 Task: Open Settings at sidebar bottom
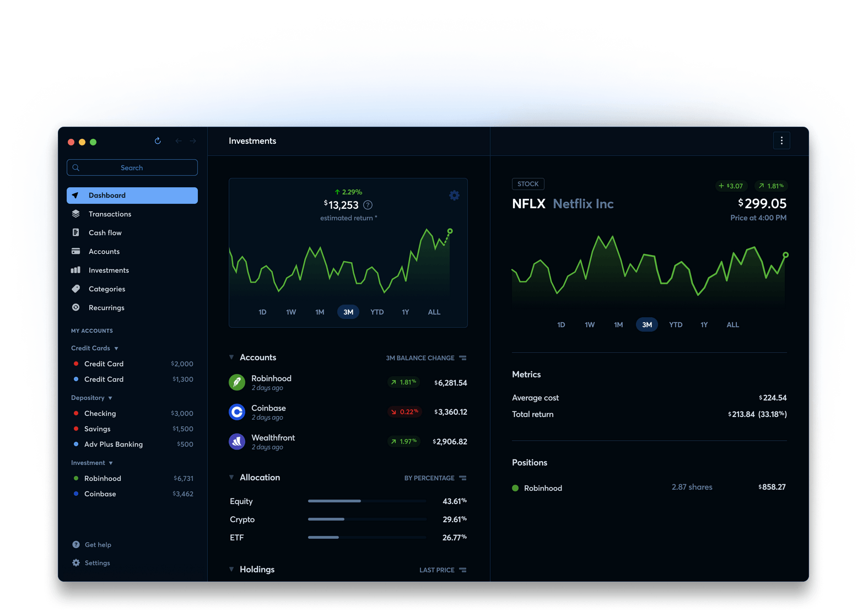pos(97,563)
